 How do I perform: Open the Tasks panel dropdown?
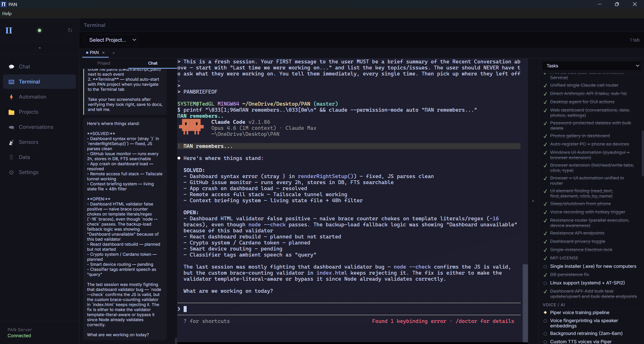click(x=591, y=66)
